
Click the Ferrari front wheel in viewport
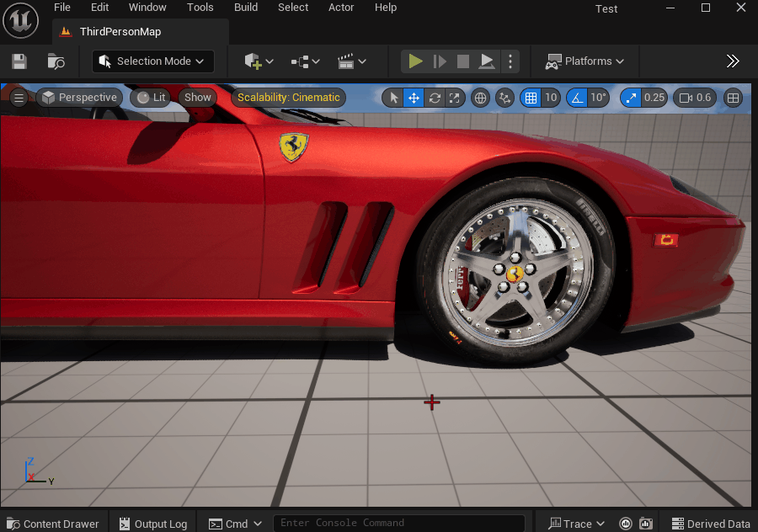[515, 273]
